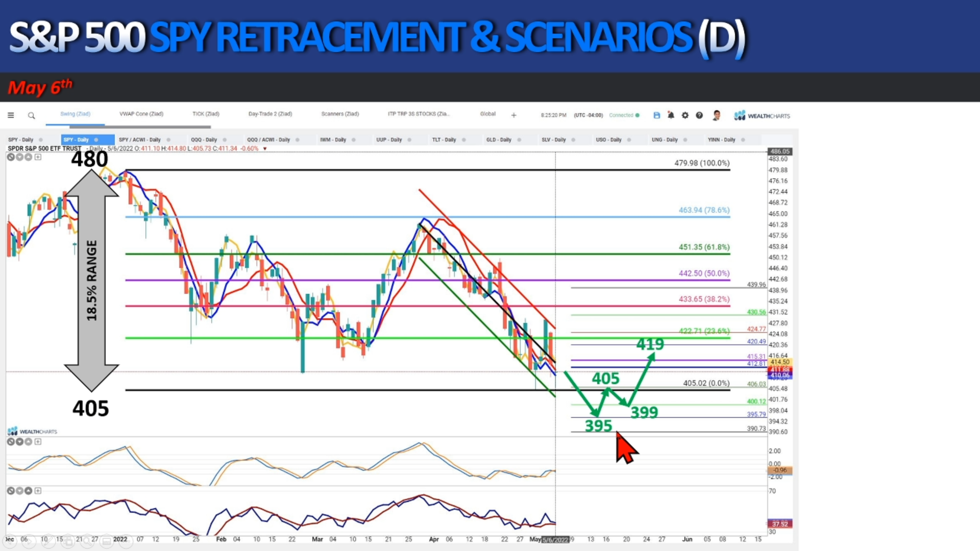Screen dimensions: 980x551
Task: Click the 479.98 (100.0%) retracement label
Action: pos(702,163)
